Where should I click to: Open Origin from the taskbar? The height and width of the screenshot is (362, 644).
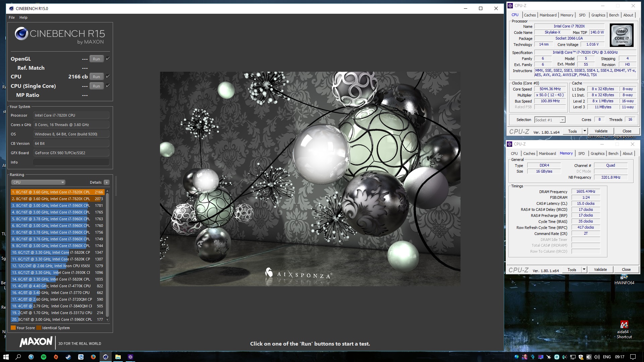click(x=56, y=357)
